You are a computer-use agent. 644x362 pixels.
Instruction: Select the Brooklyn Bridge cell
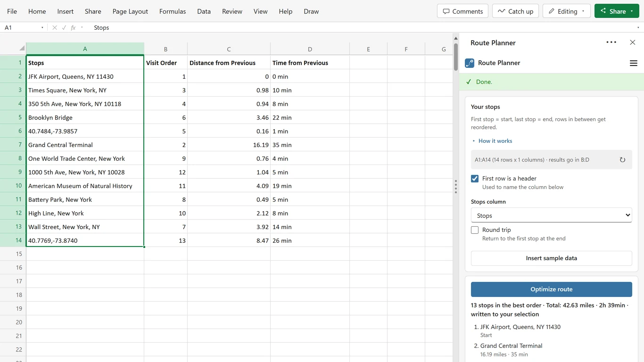pyautogui.click(x=85, y=117)
